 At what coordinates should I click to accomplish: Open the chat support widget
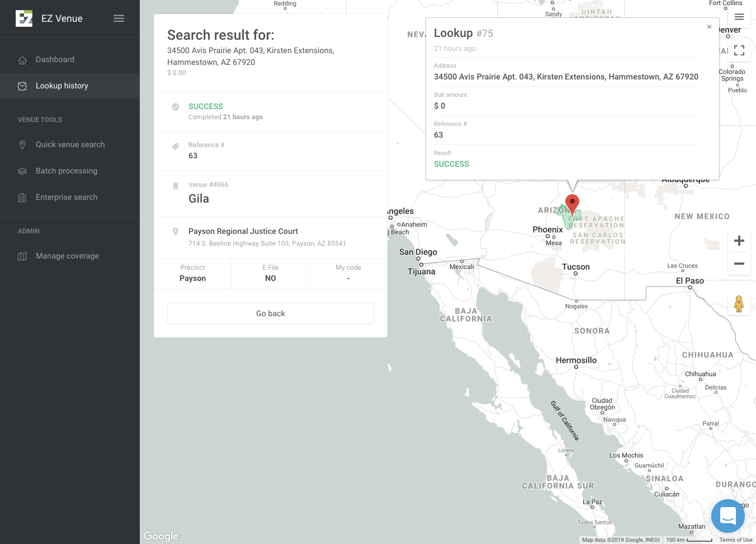coord(727,515)
